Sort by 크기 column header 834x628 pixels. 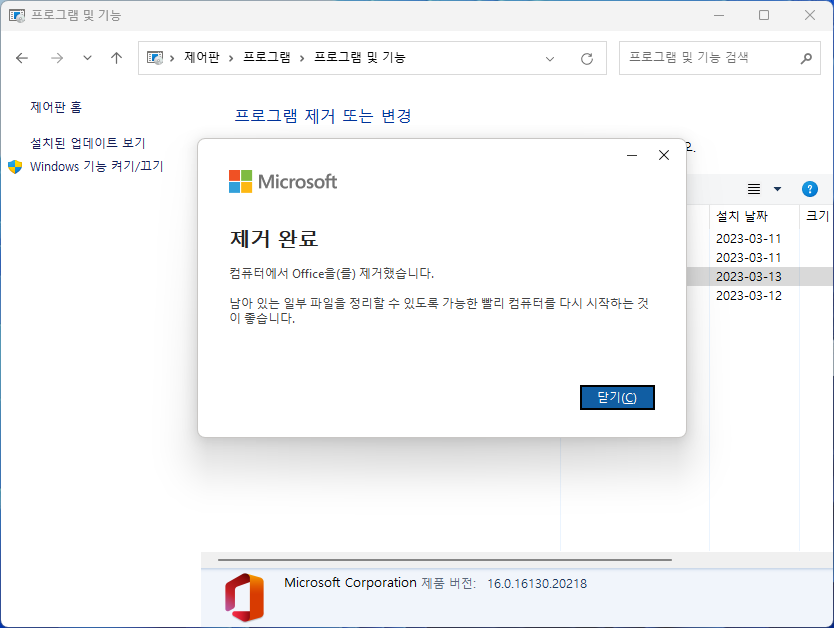click(x=818, y=216)
